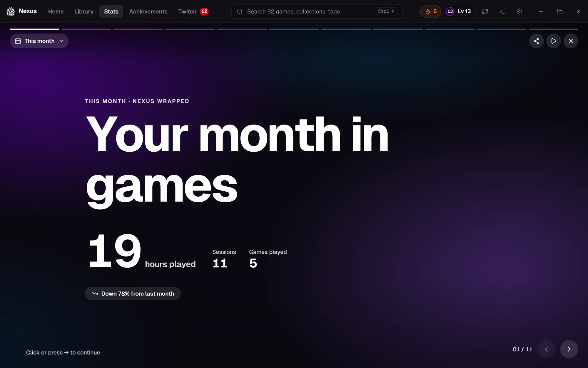588x368 pixels.
Task: Select the first story progress segment
Action: [x=34, y=29]
